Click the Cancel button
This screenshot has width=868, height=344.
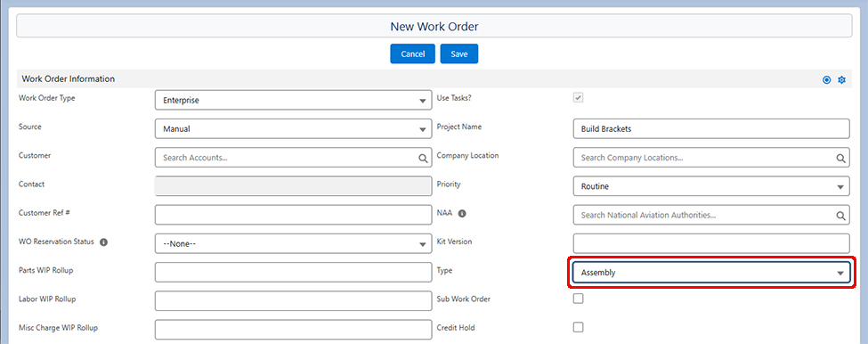[x=412, y=53]
